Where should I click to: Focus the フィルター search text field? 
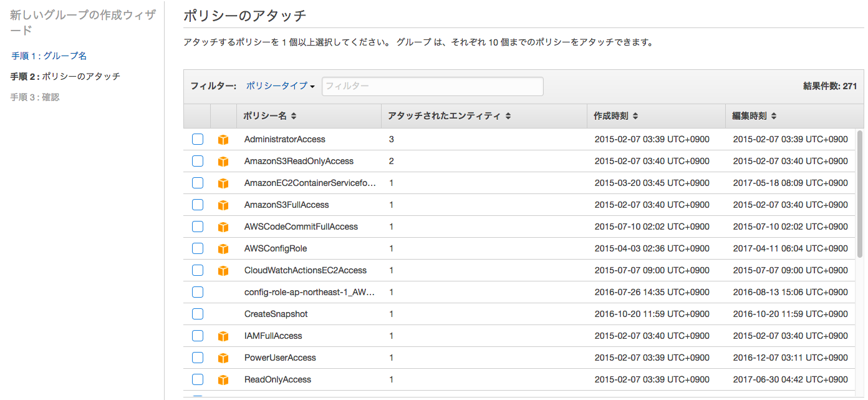(432, 86)
